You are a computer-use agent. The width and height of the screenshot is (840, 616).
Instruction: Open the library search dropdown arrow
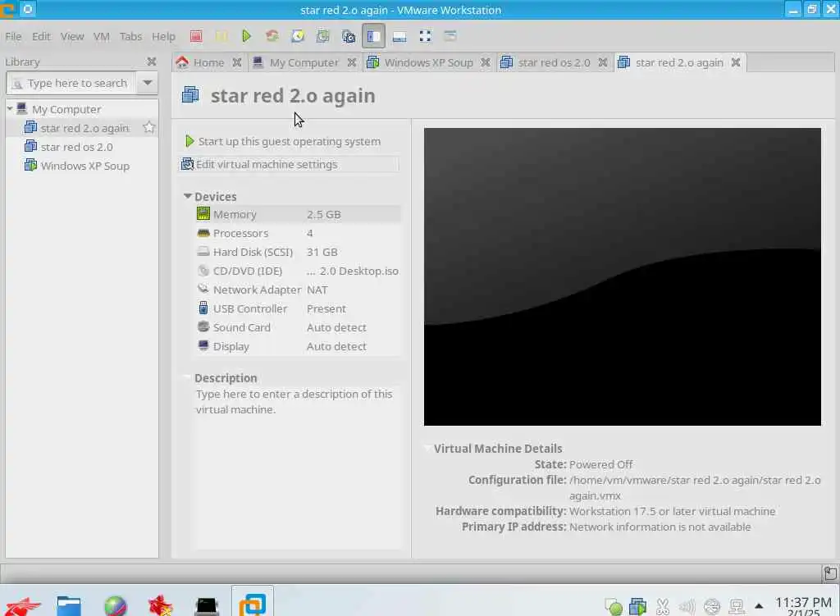pos(148,83)
